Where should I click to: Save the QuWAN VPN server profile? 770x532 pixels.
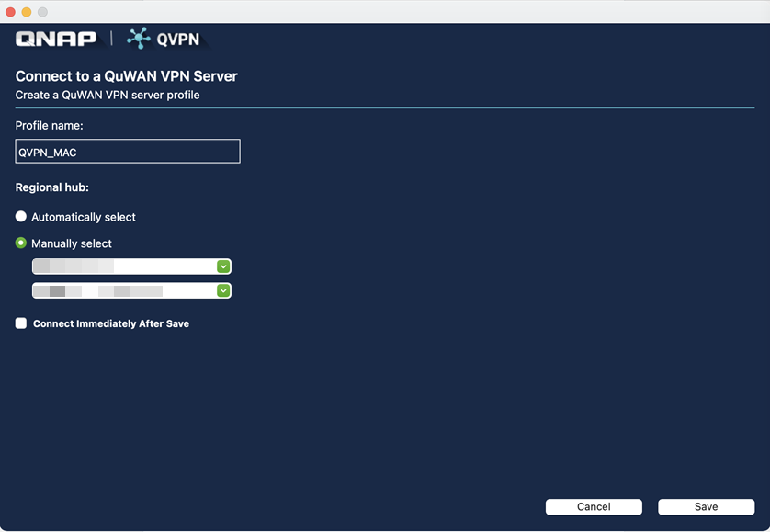(707, 507)
